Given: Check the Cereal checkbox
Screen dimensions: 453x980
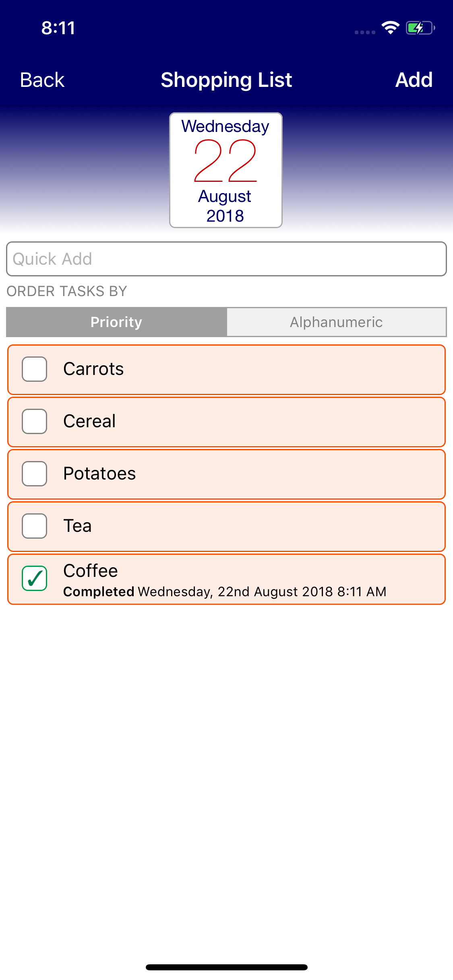Looking at the screenshot, I should pos(35,421).
